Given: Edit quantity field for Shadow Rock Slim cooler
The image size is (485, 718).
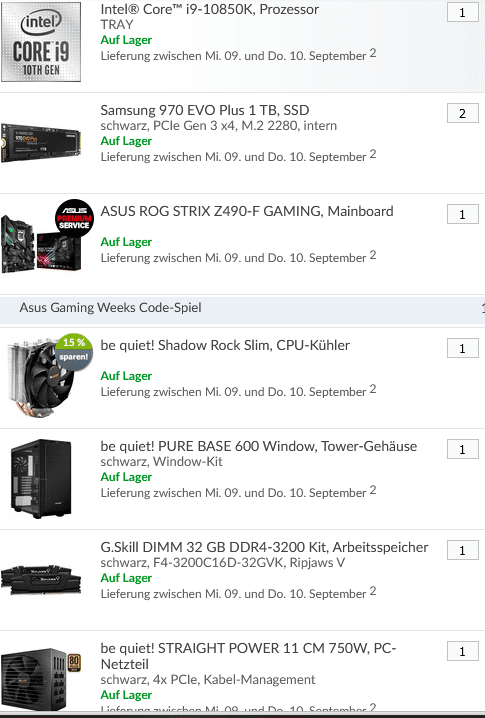Looking at the screenshot, I should pyautogui.click(x=463, y=348).
